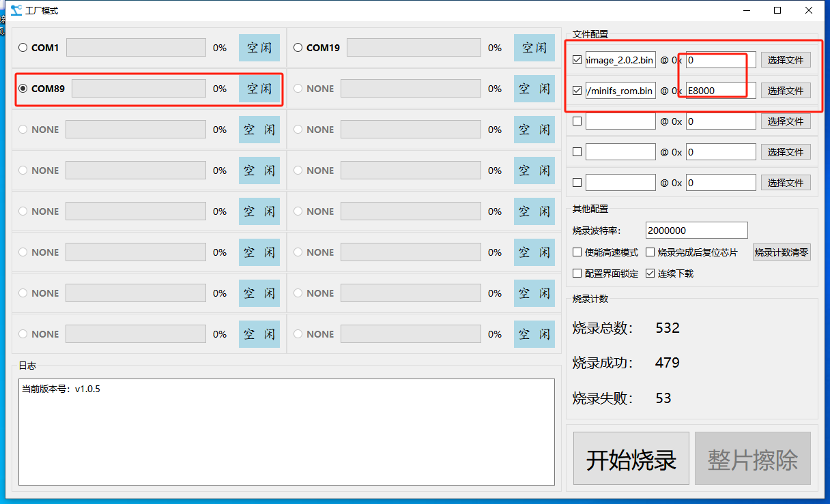
Task: Enable the 使能高速模式 checkbox
Action: coord(577,252)
